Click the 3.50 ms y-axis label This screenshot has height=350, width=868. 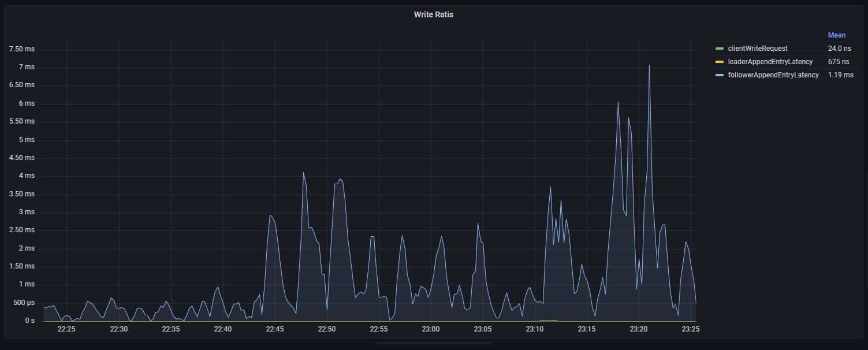(x=22, y=194)
